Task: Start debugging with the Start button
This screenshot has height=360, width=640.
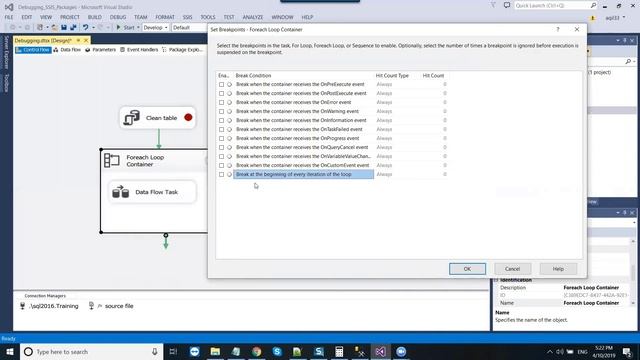Action: pyautogui.click(x=126, y=27)
